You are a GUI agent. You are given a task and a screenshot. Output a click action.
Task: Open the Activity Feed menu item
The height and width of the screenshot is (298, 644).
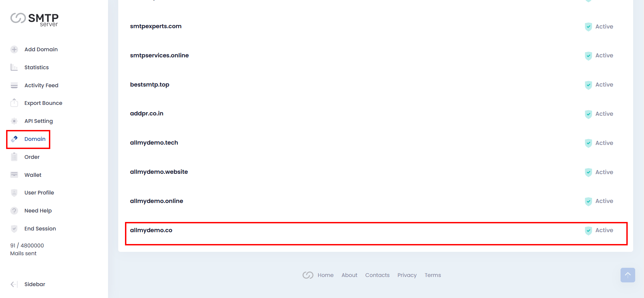pyautogui.click(x=41, y=86)
